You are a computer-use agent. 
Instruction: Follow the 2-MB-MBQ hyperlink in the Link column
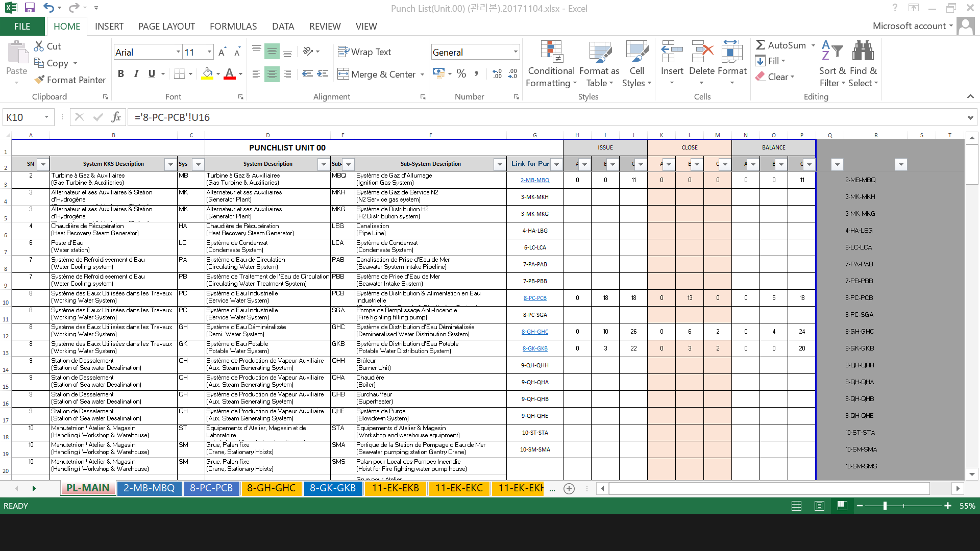(534, 180)
